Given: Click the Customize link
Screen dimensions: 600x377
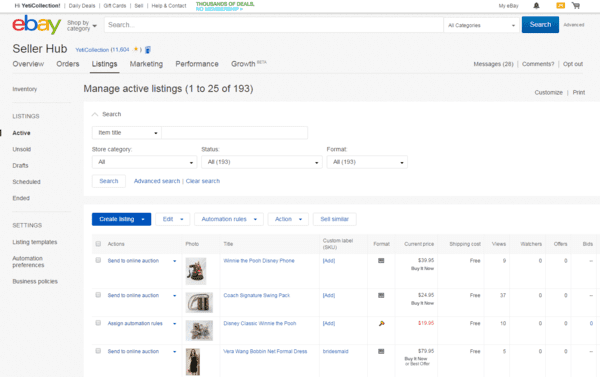Looking at the screenshot, I should (548, 93).
